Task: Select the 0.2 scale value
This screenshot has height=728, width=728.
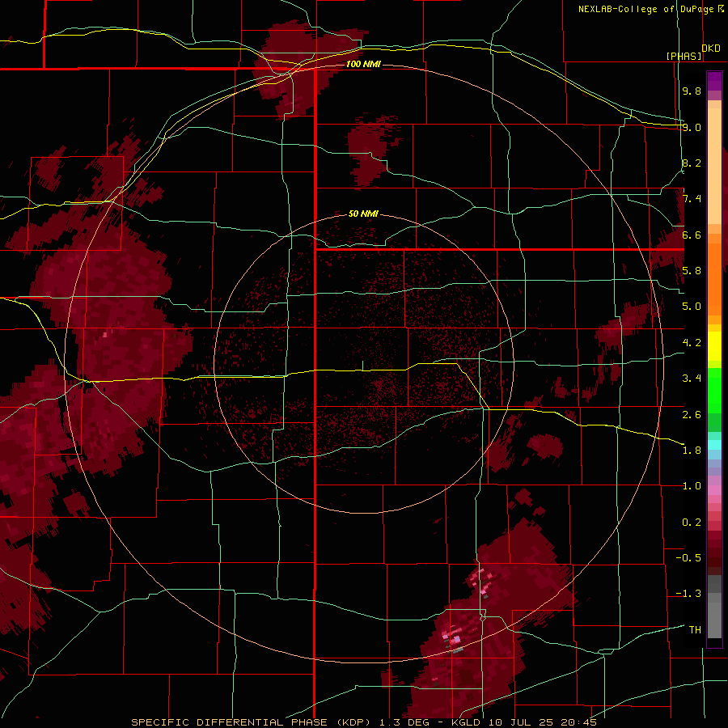Action: pyautogui.click(x=692, y=523)
